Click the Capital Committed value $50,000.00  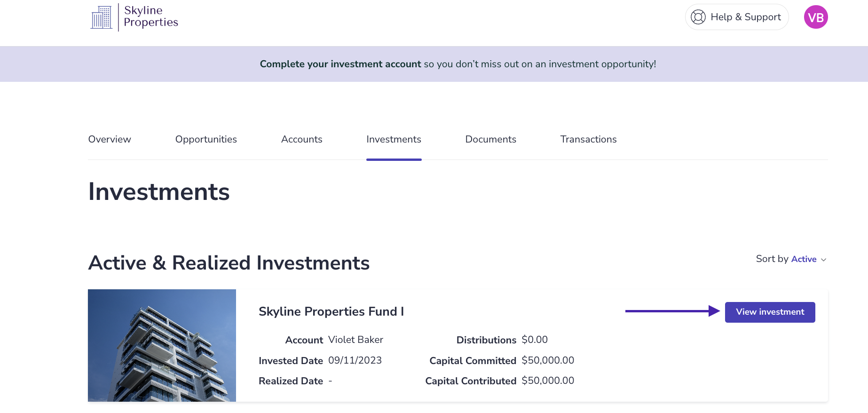(548, 360)
